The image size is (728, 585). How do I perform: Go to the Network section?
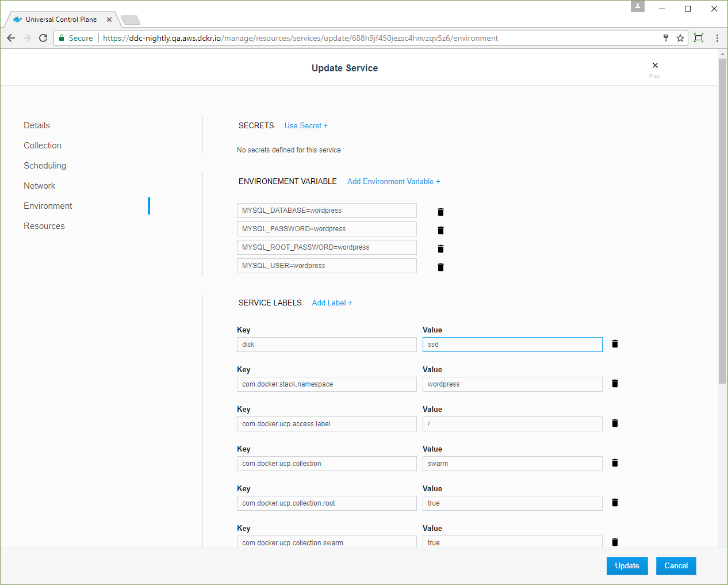(x=40, y=186)
